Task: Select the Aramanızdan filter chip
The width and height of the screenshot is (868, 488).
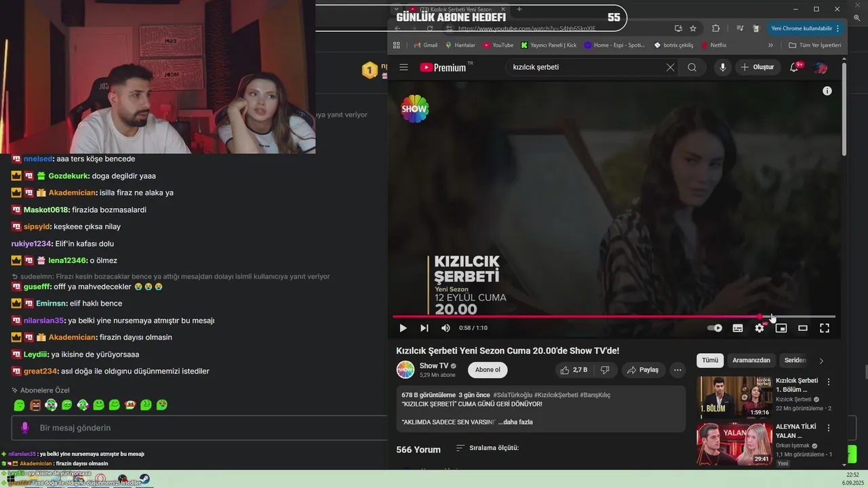Action: pos(751,361)
